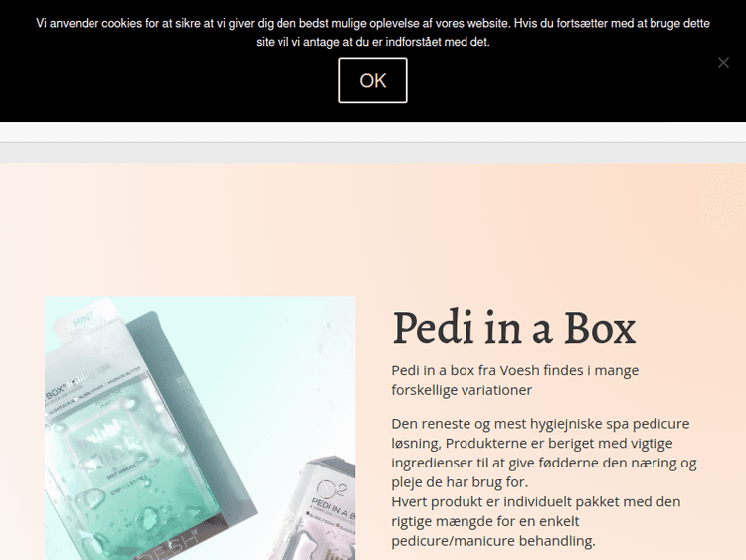Viewport: 746px width, 560px height.
Task: Dismiss the cookie banner with the X icon
Action: pyautogui.click(x=723, y=63)
